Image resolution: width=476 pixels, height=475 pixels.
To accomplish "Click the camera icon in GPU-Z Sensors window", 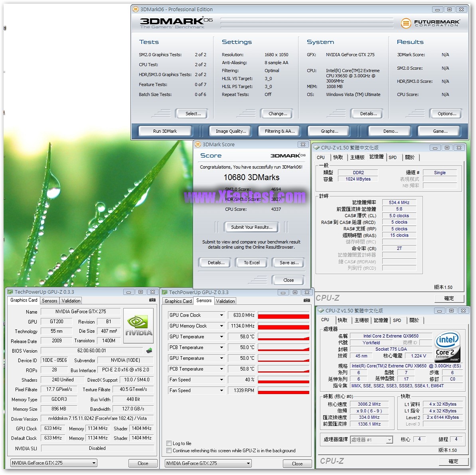I will [306, 300].
